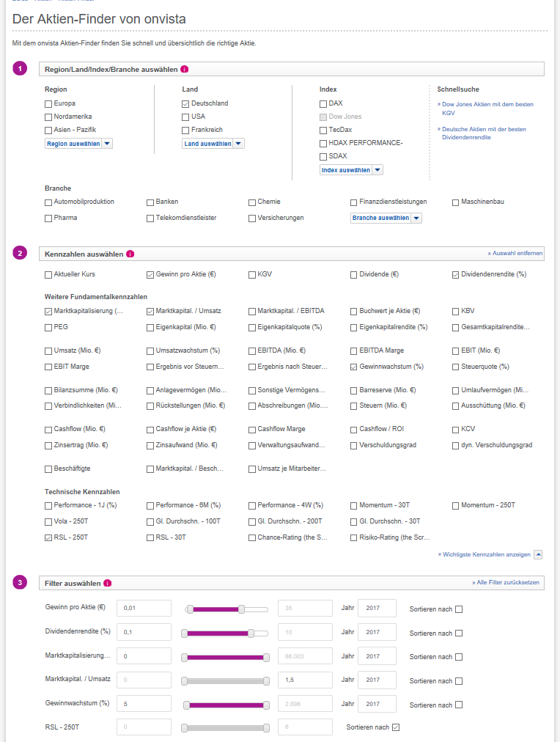This screenshot has width=560, height=742.
Task: Click the info icon next to Filter auswählen
Action: 108,583
